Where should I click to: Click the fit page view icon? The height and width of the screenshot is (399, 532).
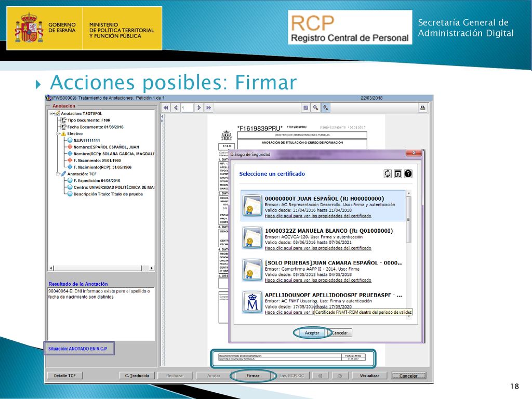(x=305, y=108)
